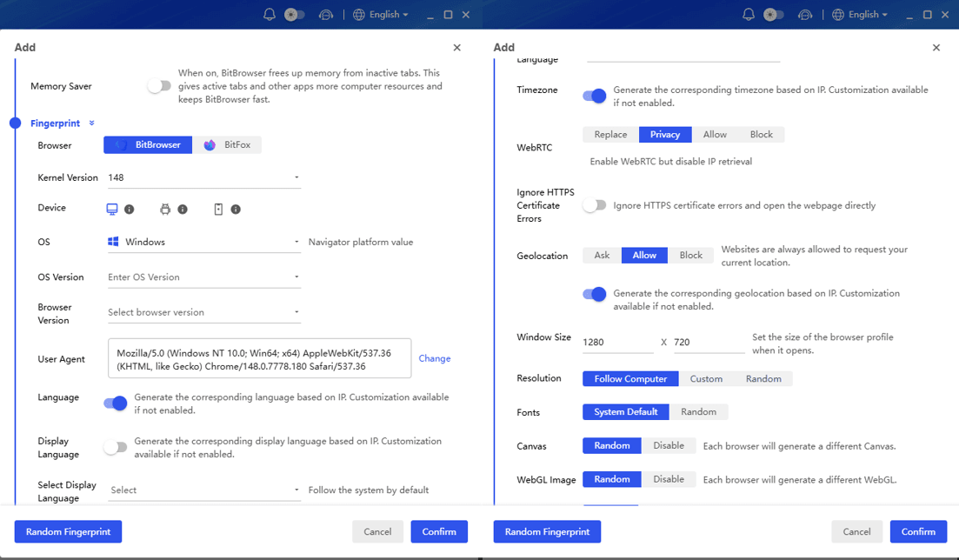The height and width of the screenshot is (560, 959).
Task: Open English language menu above Memory Saver dialog
Action: [389, 14]
